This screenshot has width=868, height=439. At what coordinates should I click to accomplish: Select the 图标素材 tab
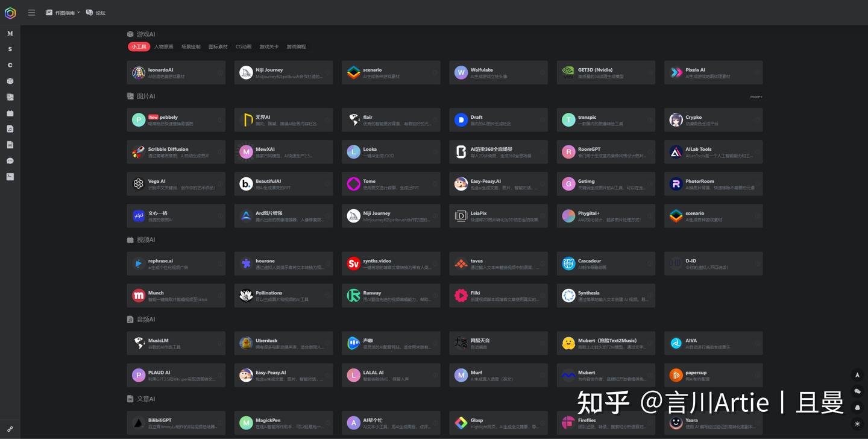218,46
